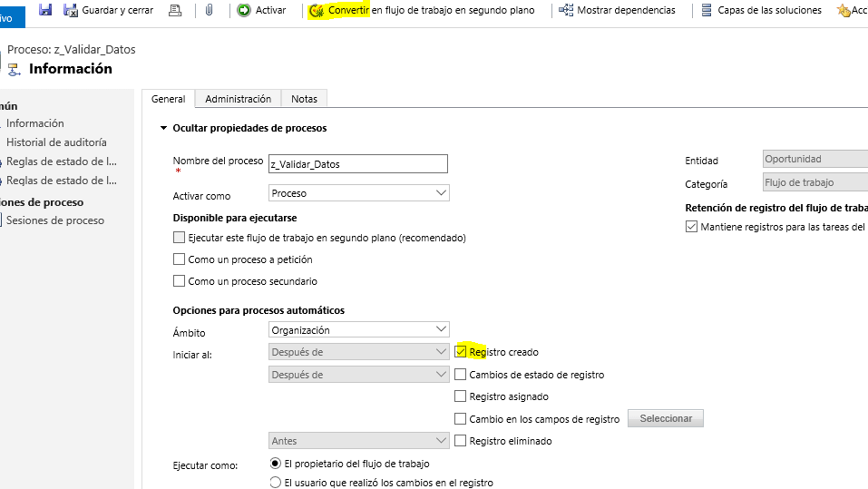Open Historial de auditoría in sidebar
868x489 pixels.
(x=56, y=142)
